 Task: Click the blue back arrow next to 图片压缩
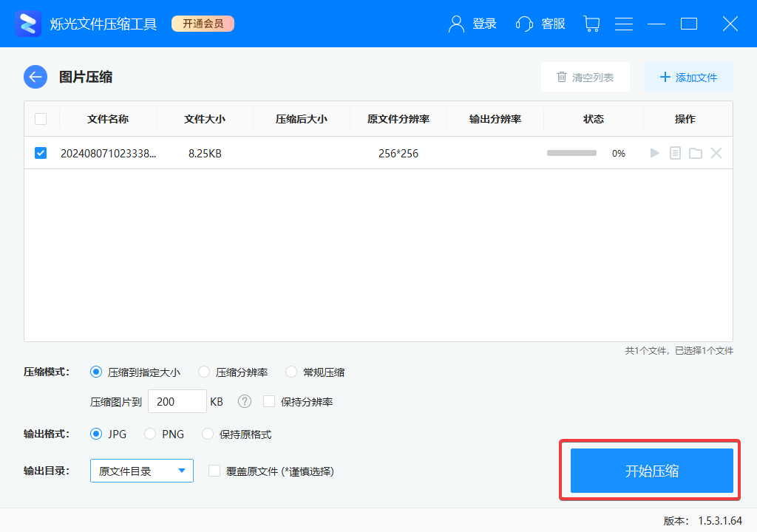(35, 76)
